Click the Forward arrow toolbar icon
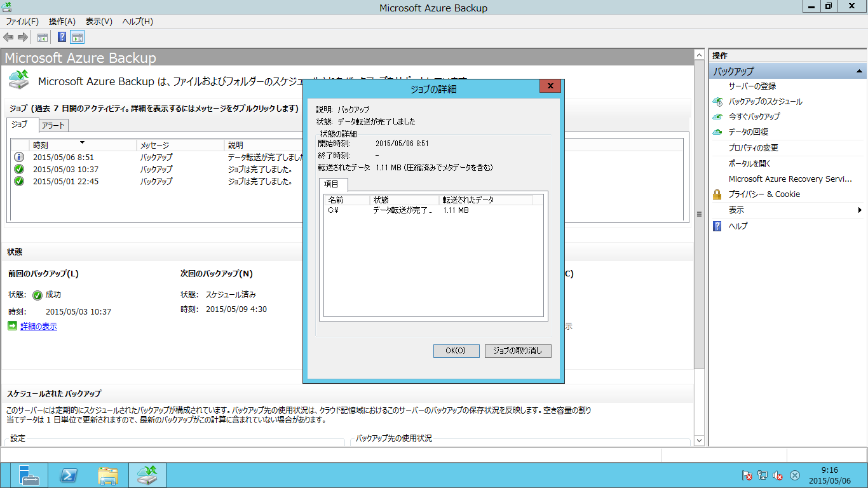This screenshot has width=868, height=488. 23,37
